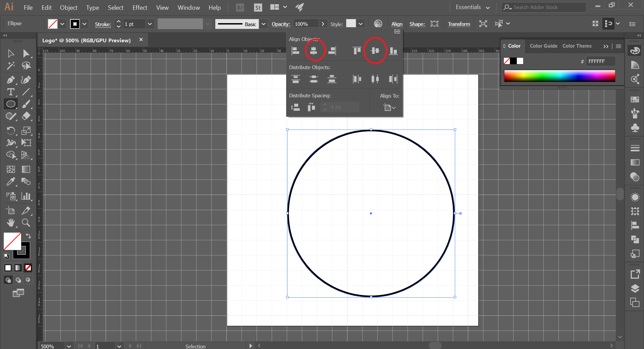Click Vertical Distribute Center icon
The image size is (644, 349).
[314, 79]
